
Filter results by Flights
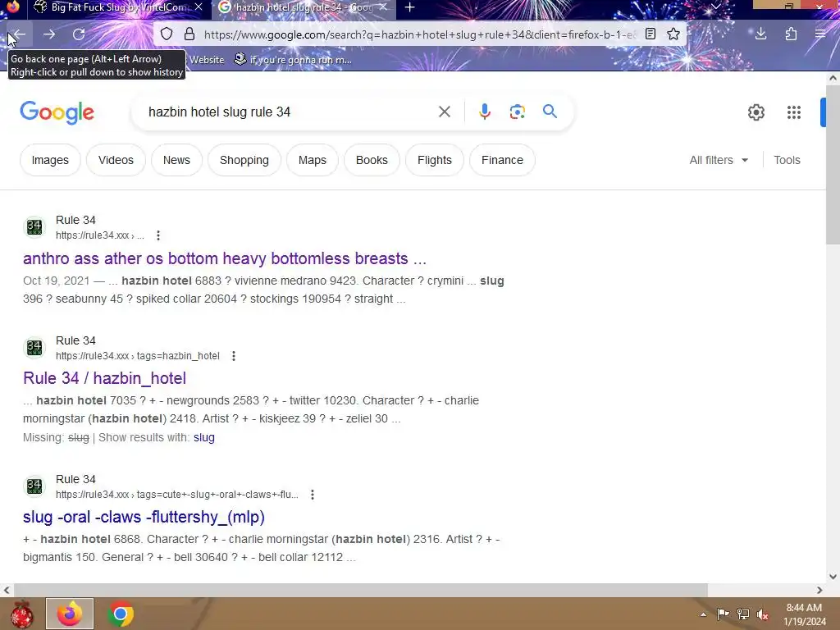coord(435,160)
